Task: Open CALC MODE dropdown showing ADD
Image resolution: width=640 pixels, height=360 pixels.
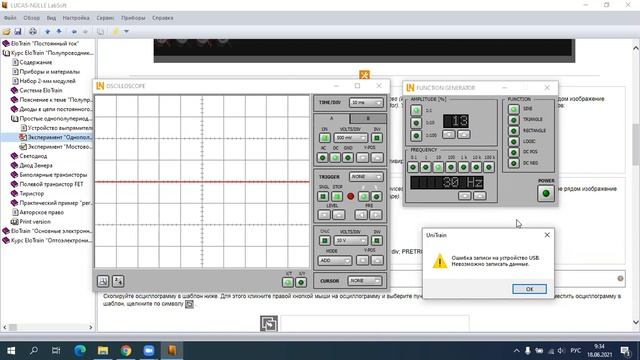Action: pos(334,260)
